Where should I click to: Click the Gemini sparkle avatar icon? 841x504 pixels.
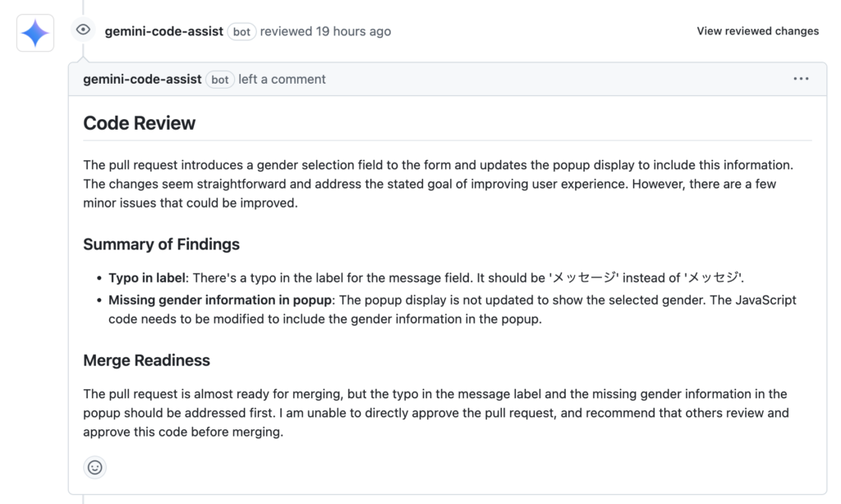coord(34,33)
